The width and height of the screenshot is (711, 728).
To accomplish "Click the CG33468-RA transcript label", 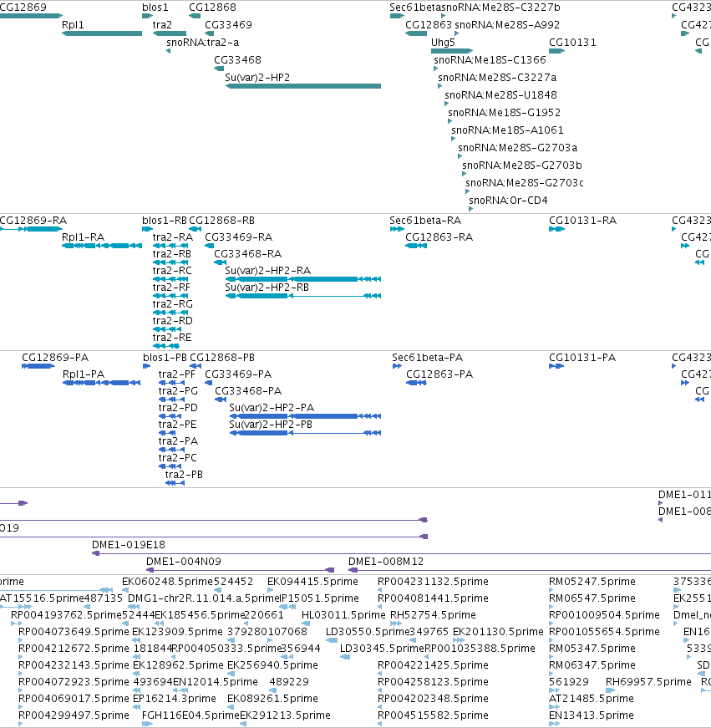I will click(248, 254).
